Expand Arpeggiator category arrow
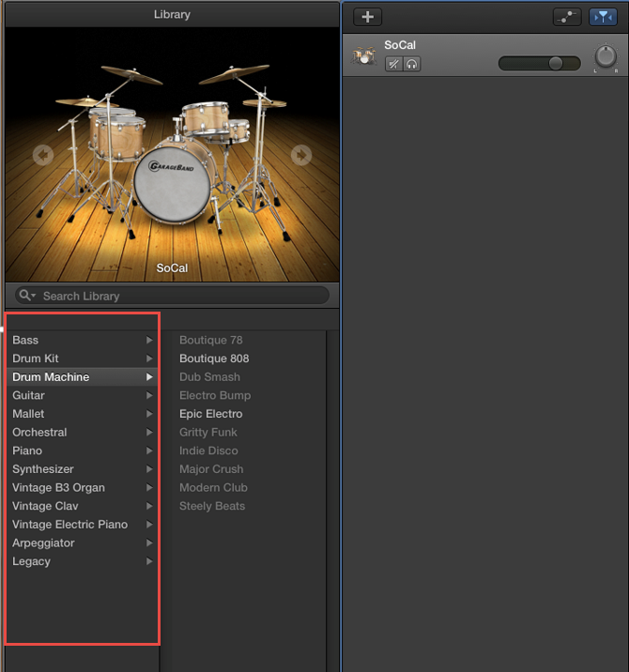 pos(149,542)
